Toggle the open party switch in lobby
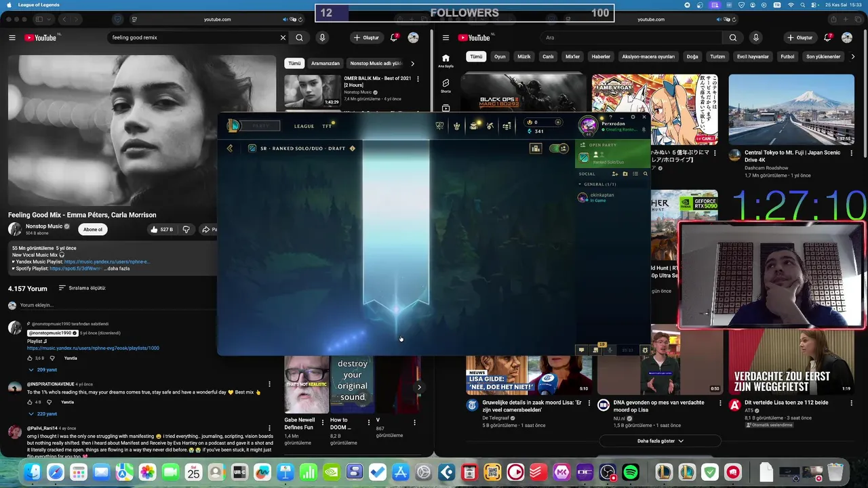Image resolution: width=868 pixels, height=488 pixels. pyautogui.click(x=559, y=148)
